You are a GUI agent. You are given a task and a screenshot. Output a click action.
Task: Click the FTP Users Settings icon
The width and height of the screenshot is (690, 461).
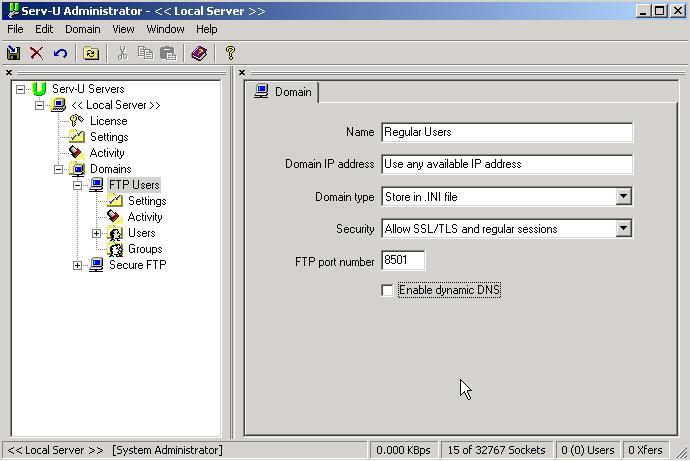tap(115, 201)
